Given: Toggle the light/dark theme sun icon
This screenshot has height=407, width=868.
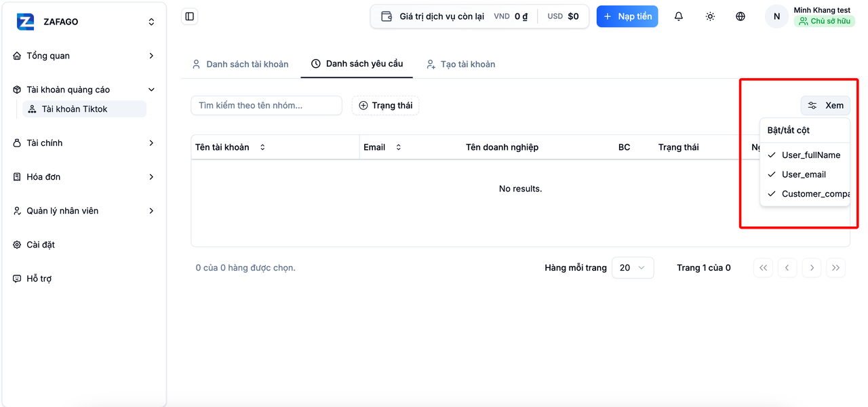Looking at the screenshot, I should pos(710,16).
